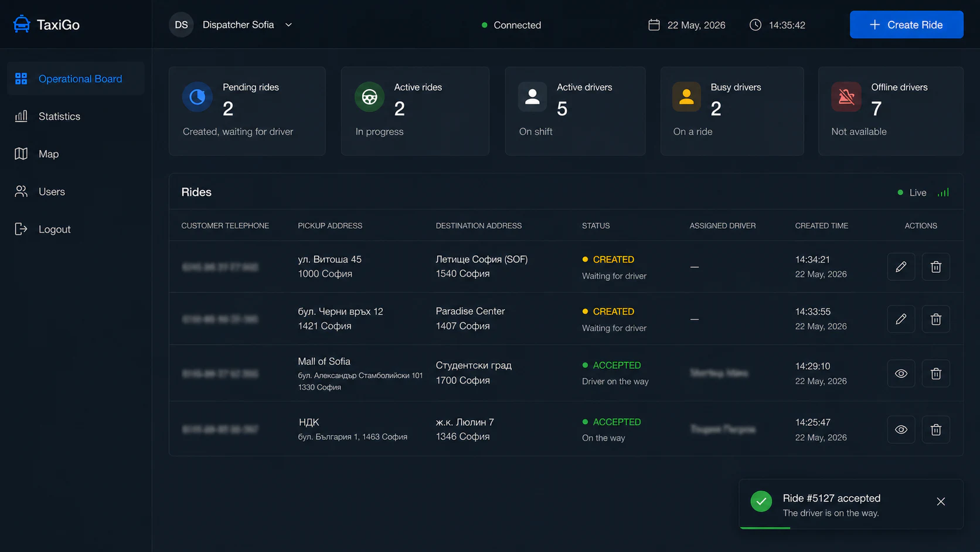Open the Operational Board menu item
This screenshot has width=980, height=552.
coord(76,79)
